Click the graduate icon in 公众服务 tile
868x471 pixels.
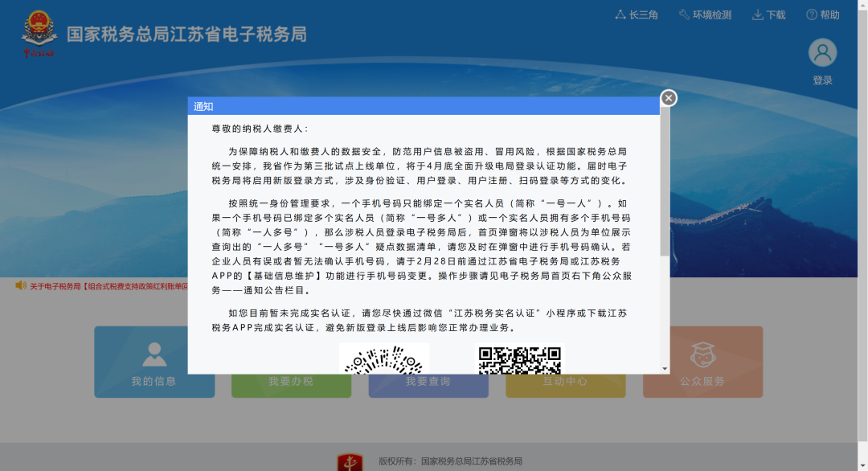pyautogui.click(x=702, y=354)
